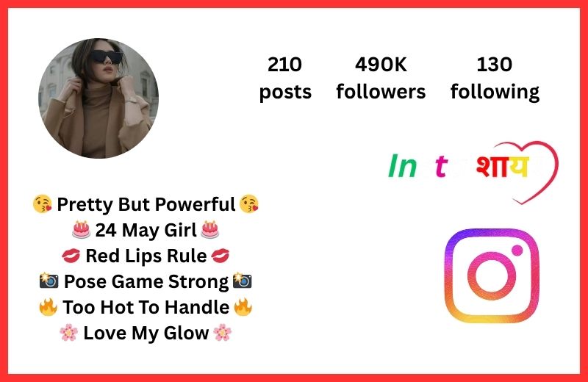Open the circular profile picture
Image resolution: width=588 pixels, height=382 pixels.
[98, 98]
